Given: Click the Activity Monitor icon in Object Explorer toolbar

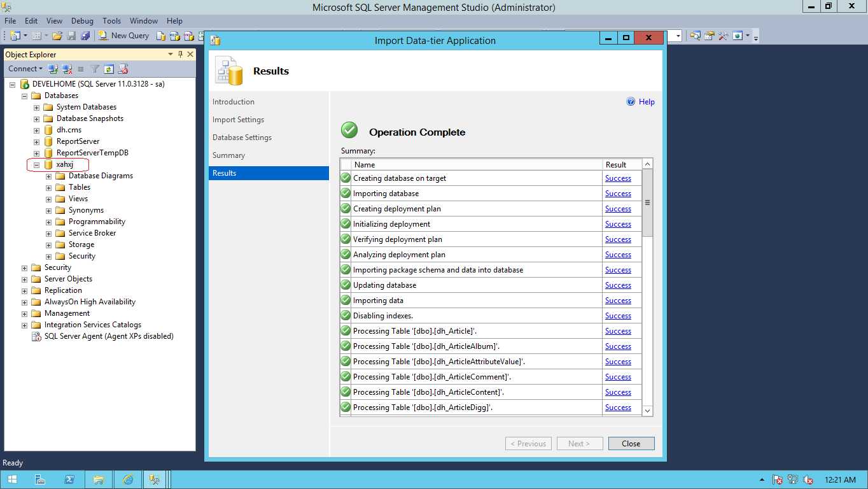Looking at the screenshot, I should coord(123,68).
